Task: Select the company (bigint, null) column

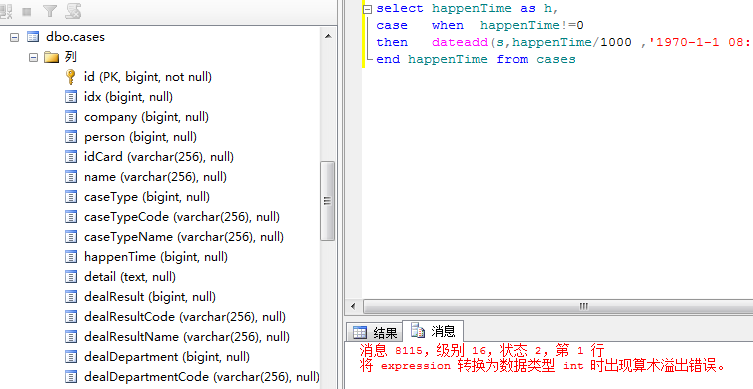Action: (146, 117)
